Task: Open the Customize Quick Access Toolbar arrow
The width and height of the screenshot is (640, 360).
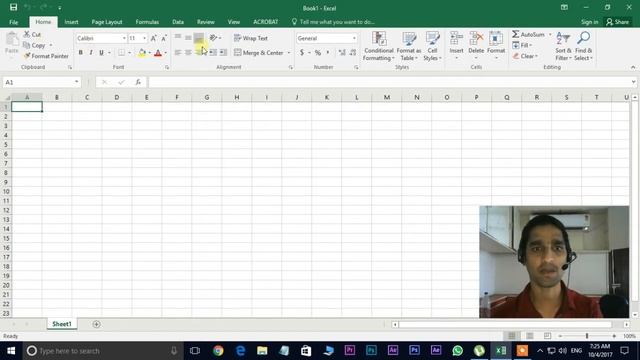Action: (x=60, y=8)
